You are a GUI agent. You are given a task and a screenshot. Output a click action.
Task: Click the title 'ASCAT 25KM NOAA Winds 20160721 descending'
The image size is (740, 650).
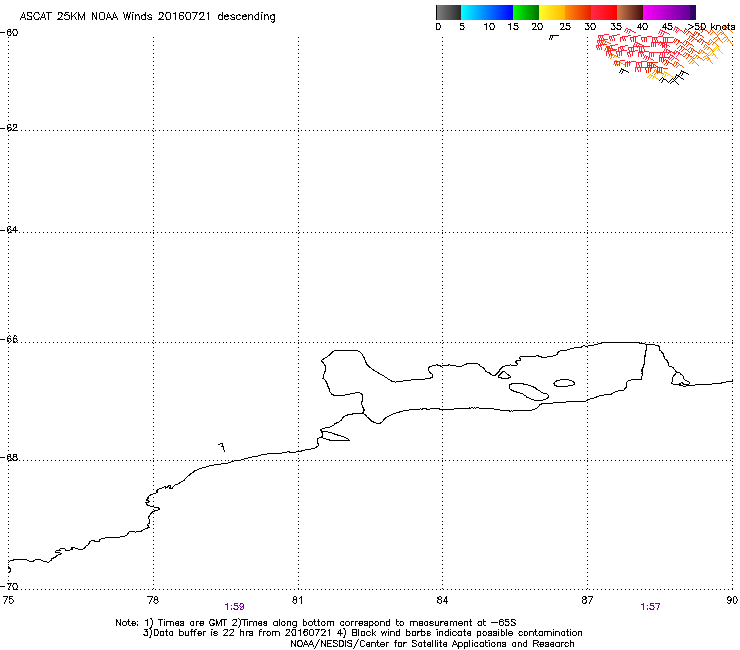coord(148,16)
